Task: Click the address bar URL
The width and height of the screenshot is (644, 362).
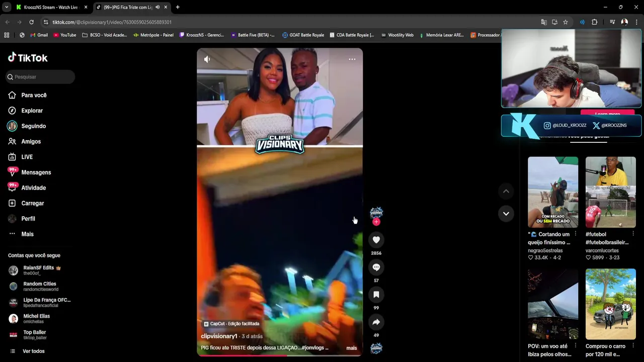Action: pos(112,22)
